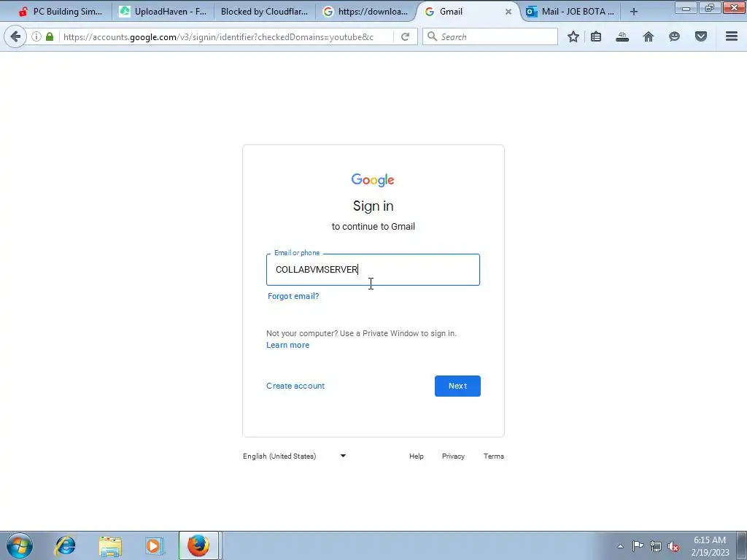Open the Action Center flag icon
Image resolution: width=747 pixels, height=560 pixels.
click(x=638, y=546)
